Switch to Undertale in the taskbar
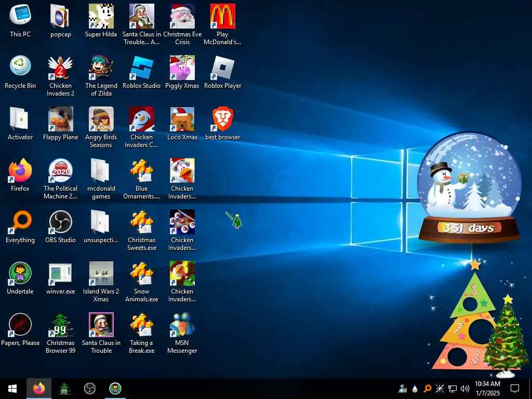The height and width of the screenshot is (399, 532). pyautogui.click(x=115, y=389)
